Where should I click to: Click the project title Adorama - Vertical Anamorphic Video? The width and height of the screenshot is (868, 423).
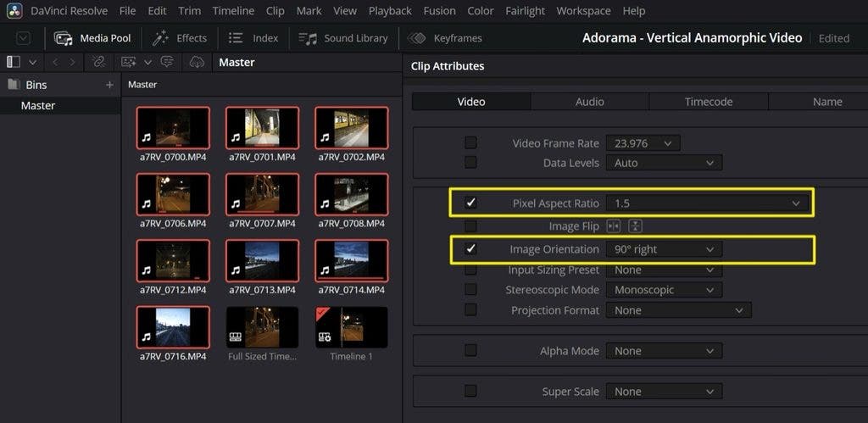click(692, 37)
